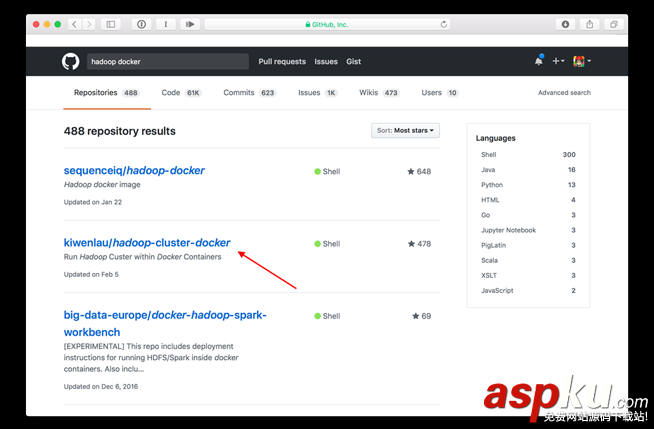654x429 pixels.
Task: Click the text Updated on Dec 6, 2016
Action: pos(101,386)
